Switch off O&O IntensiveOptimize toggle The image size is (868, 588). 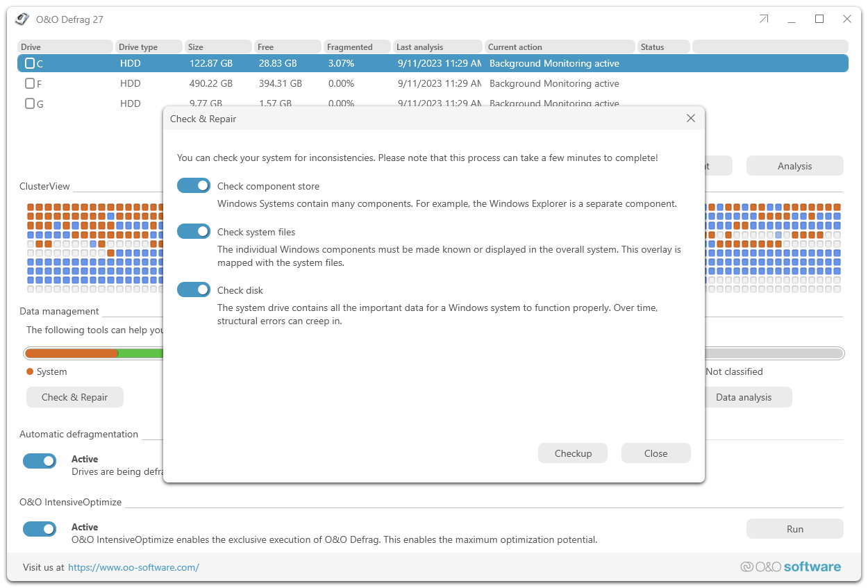(40, 528)
